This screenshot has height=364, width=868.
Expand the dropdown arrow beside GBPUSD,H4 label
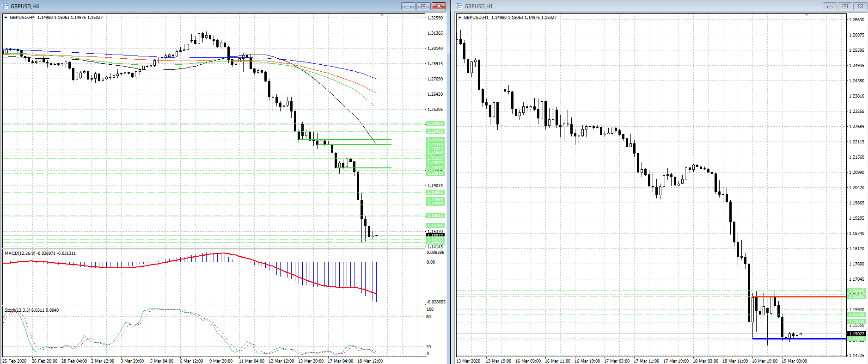(x=6, y=18)
